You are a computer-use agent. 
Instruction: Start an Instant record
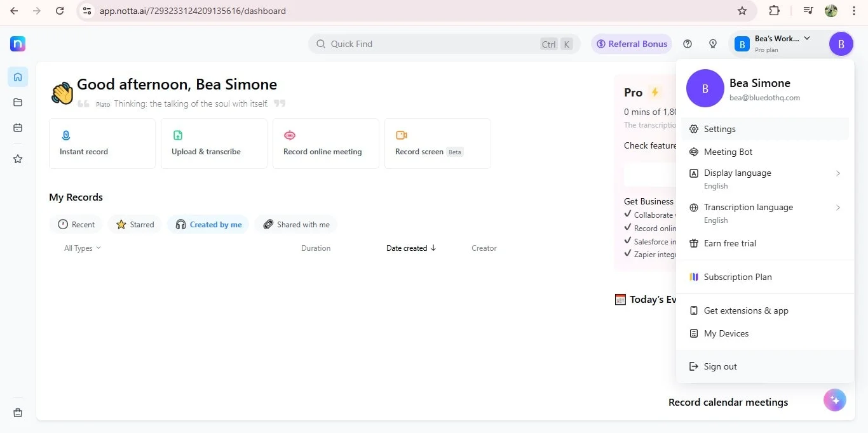[x=102, y=143]
